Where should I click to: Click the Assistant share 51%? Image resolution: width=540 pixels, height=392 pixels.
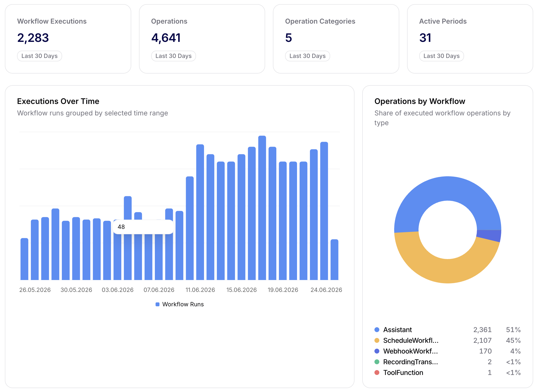pyautogui.click(x=513, y=330)
